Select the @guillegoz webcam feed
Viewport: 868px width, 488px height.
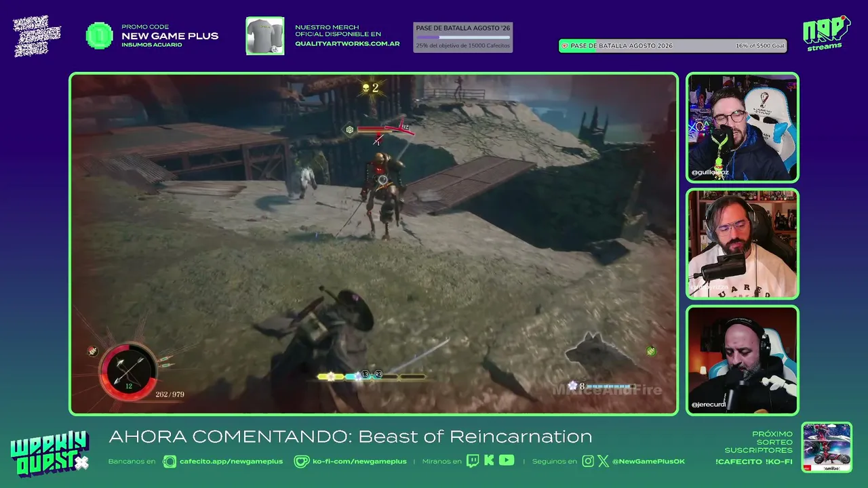(743, 127)
